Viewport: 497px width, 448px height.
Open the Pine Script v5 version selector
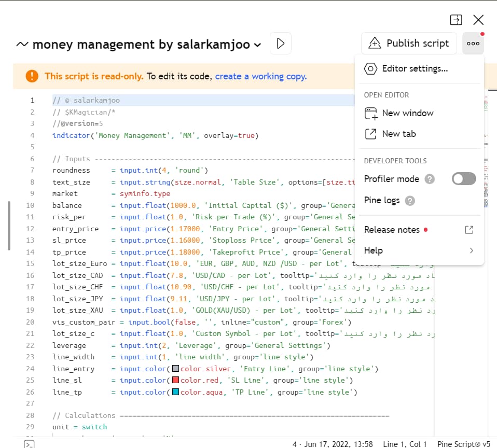click(x=463, y=444)
